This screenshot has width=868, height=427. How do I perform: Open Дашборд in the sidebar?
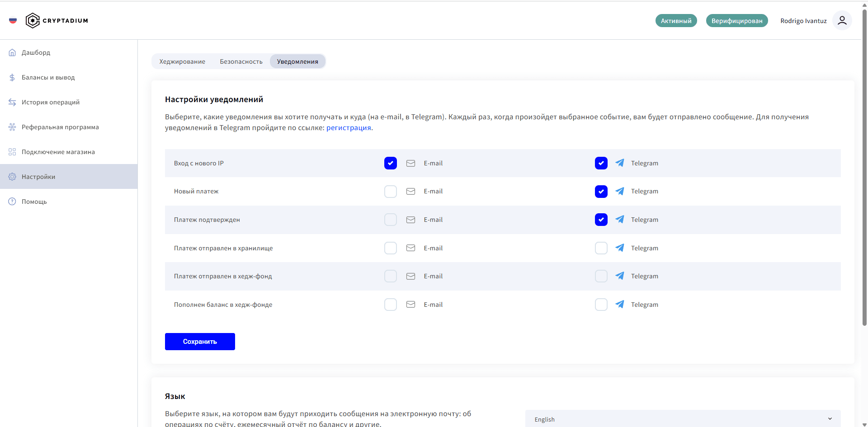click(69, 52)
